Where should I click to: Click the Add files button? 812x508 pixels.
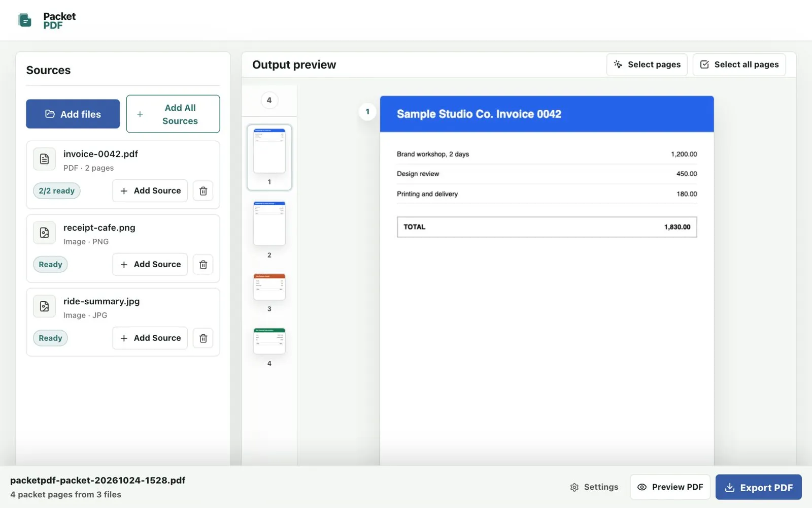[73, 114]
